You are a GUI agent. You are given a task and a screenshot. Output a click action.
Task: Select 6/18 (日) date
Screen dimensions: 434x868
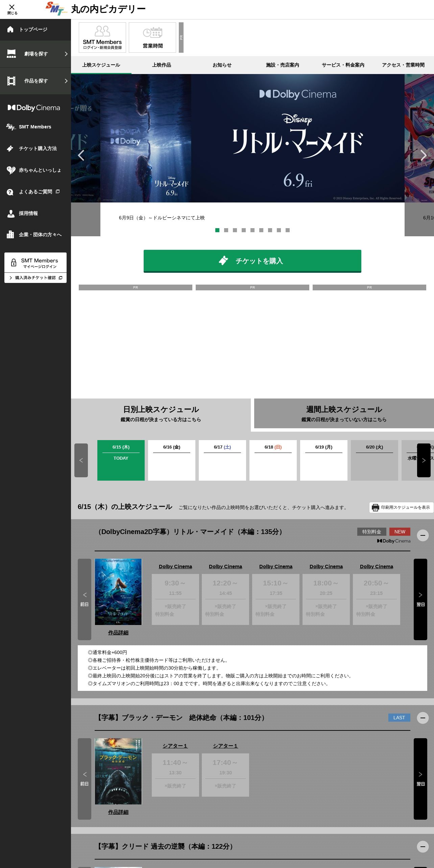point(273,460)
